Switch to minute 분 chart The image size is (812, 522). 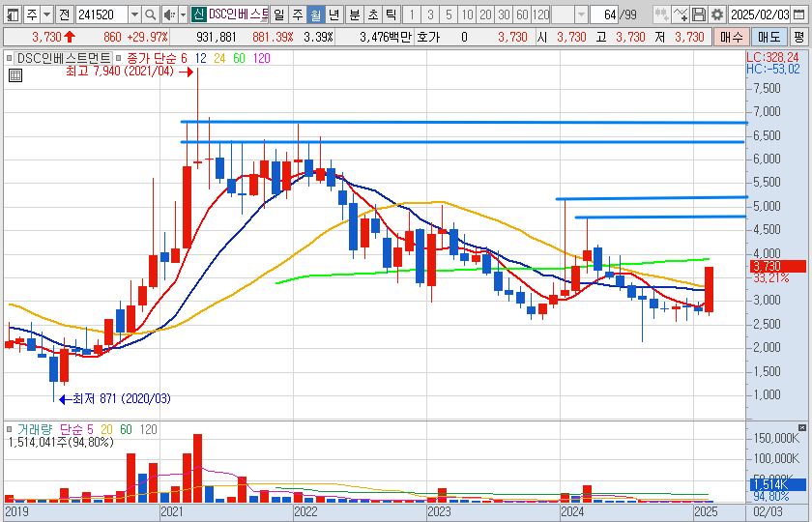pos(354,14)
